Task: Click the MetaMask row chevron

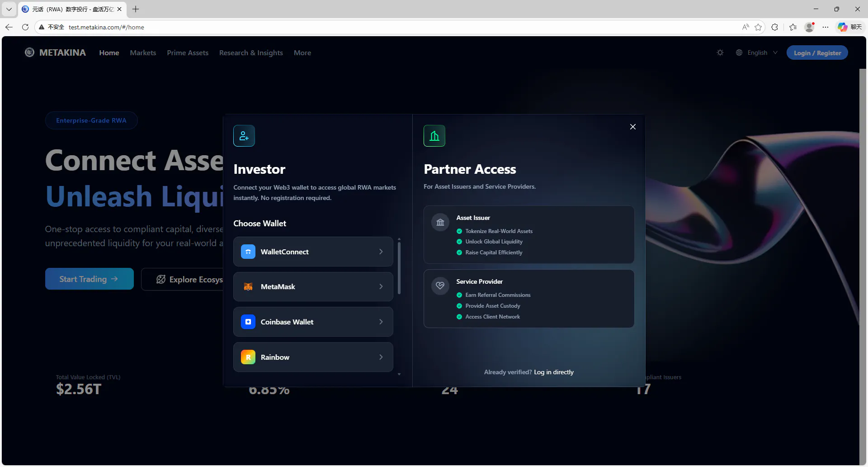Action: [381, 286]
